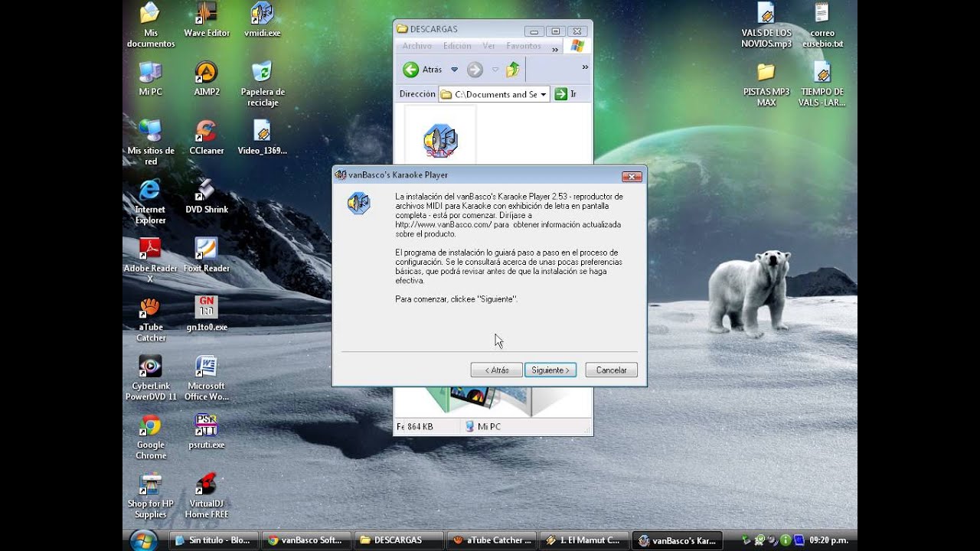Click the Windows Start button
Screen dimensions: 980x551
coord(143,540)
